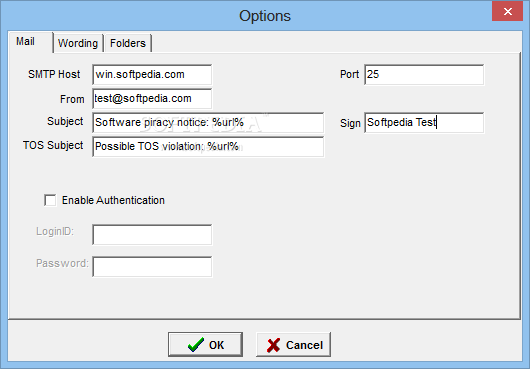Click the Password input box
Screen dimensions: 530x369
click(152, 267)
